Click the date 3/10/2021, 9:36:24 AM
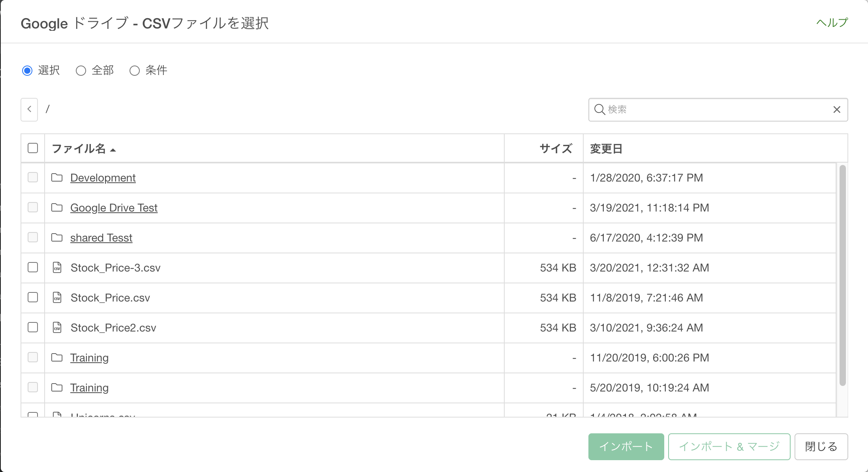This screenshot has height=472, width=868. [x=646, y=328]
